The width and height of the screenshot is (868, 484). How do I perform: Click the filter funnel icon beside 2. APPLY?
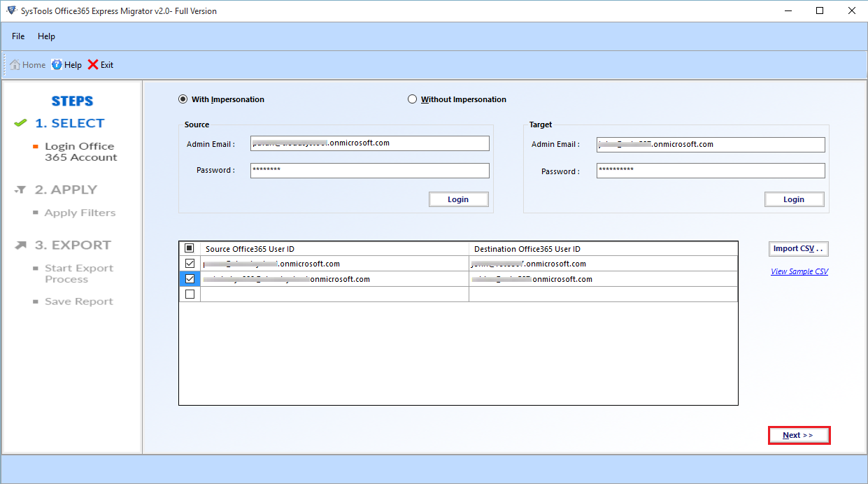21,190
